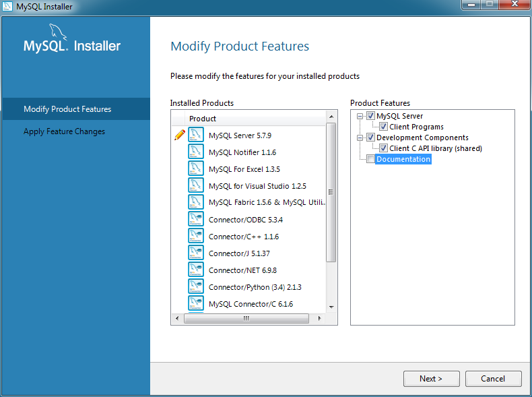Collapse the Development Components tree node
The width and height of the screenshot is (532, 397).
(x=360, y=138)
